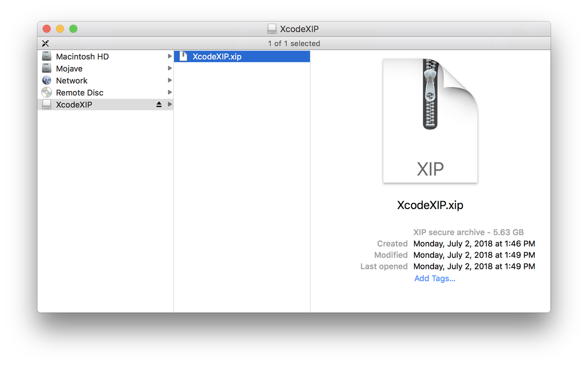Click the title bar disk proxy icon
This screenshot has height=366, width=588.
coord(272,29)
